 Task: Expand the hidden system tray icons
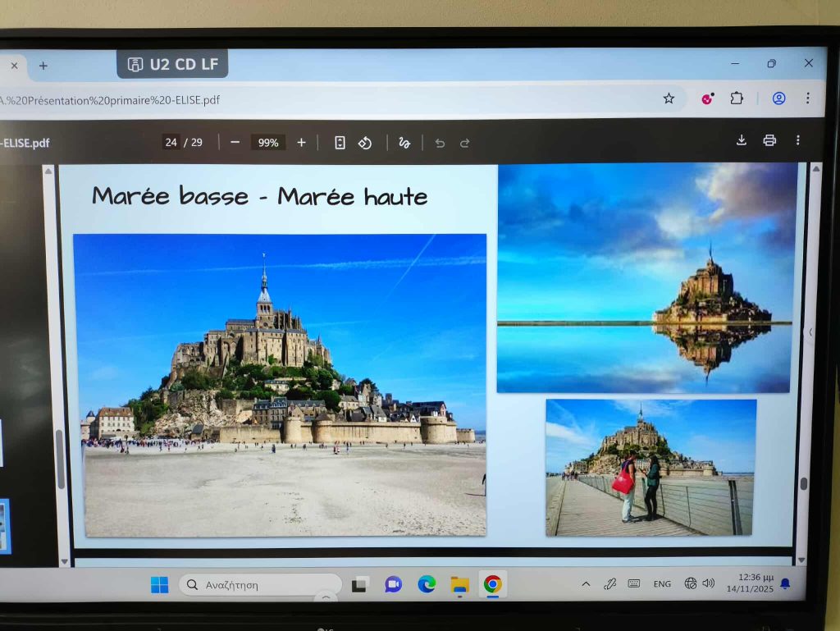tap(586, 583)
